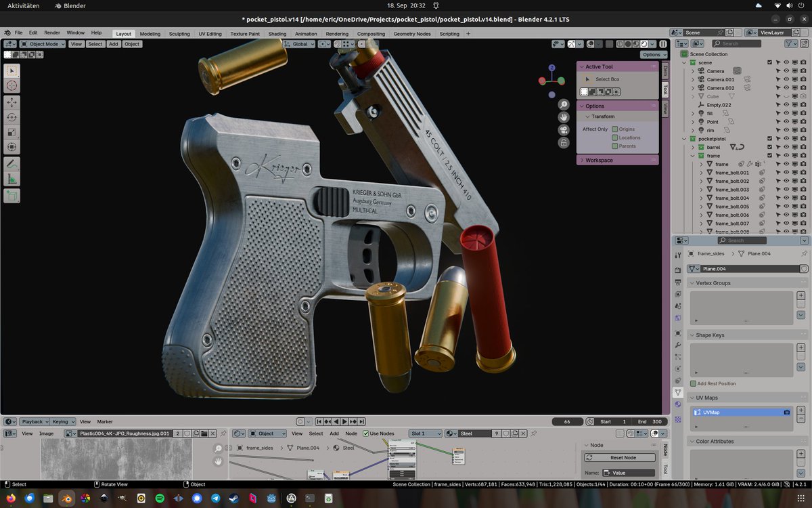Play the animation forward

(345, 421)
